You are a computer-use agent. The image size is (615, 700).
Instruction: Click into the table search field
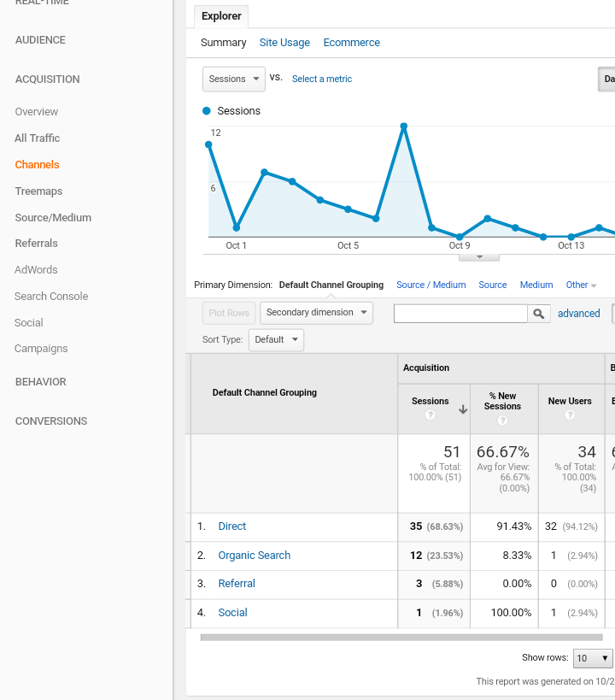pyautogui.click(x=460, y=314)
